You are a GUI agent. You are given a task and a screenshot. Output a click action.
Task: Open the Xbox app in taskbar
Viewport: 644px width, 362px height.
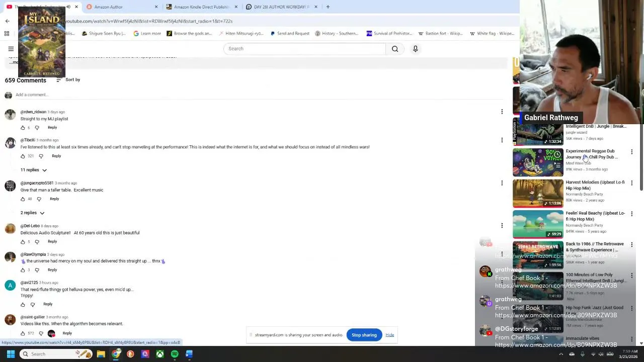click(x=160, y=354)
